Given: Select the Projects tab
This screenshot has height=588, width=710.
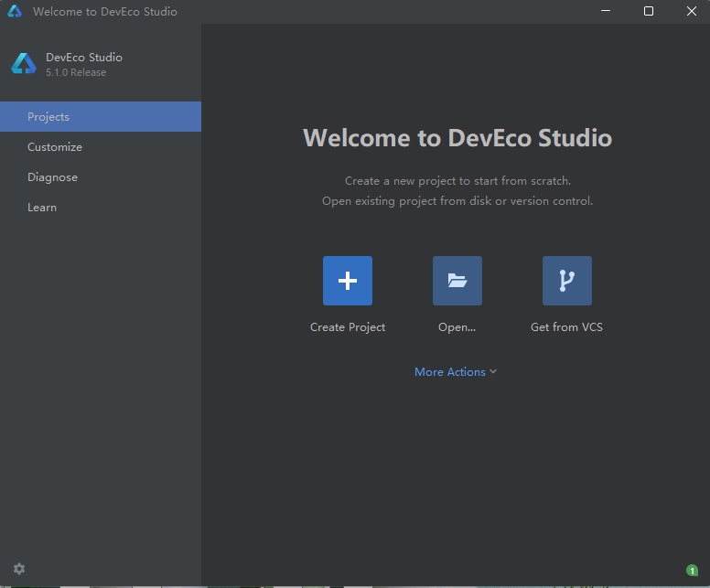Looking at the screenshot, I should [101, 117].
